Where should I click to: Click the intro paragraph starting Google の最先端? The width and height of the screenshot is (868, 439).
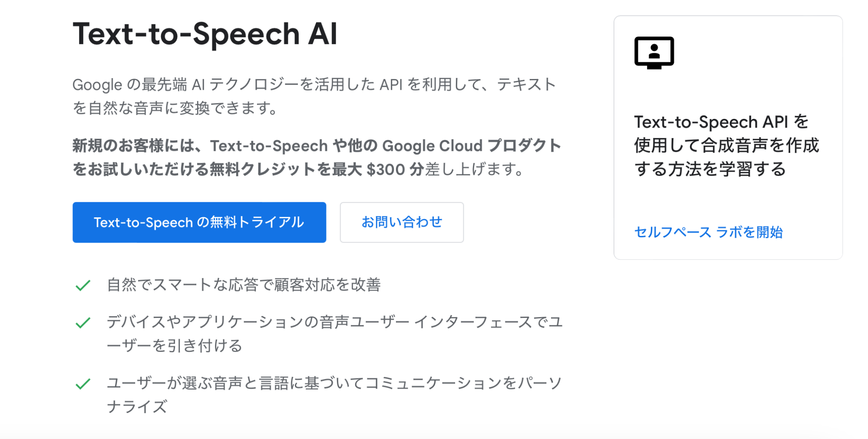point(314,85)
